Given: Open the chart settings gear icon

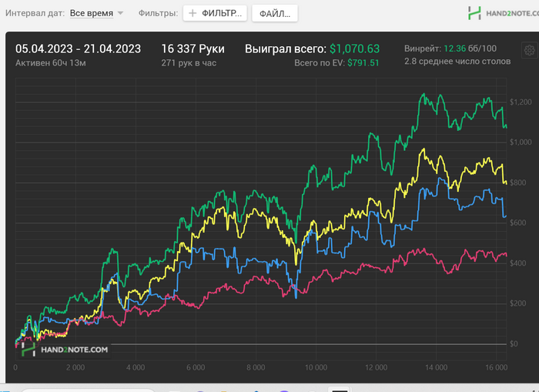Looking at the screenshot, I should pyautogui.click(x=530, y=51).
